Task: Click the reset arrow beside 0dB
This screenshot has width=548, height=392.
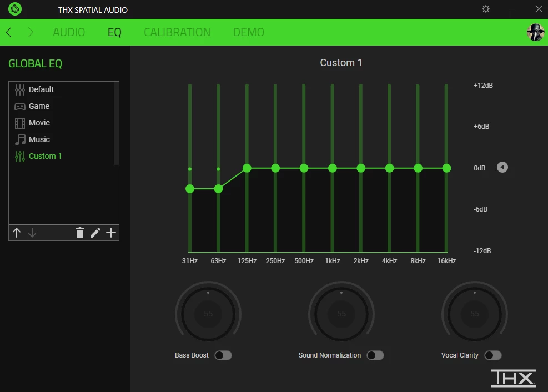Action: [502, 167]
